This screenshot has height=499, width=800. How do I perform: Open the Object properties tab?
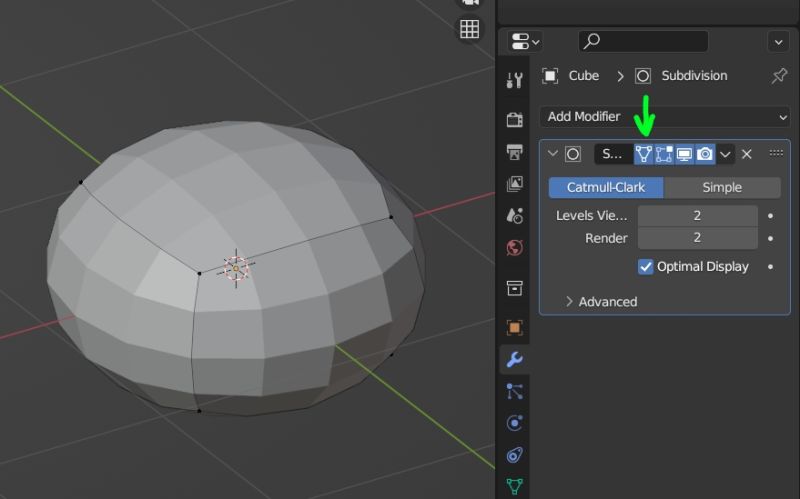tap(514, 328)
